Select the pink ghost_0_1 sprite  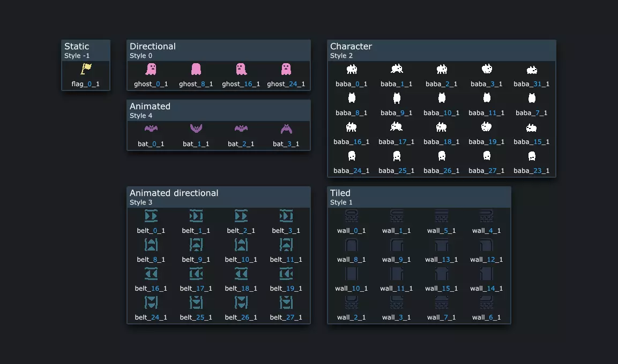151,69
